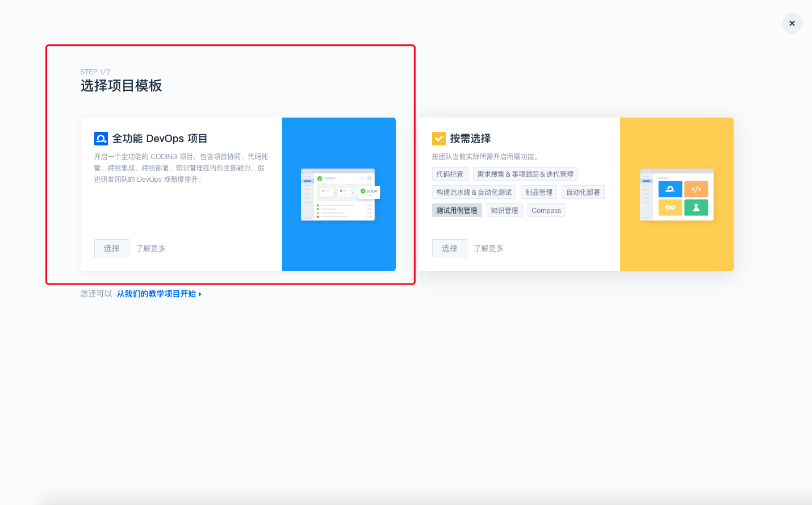Viewport: 812px width, 505px height.
Task: Open 从我们的教学项目开始 link
Action: coord(156,294)
